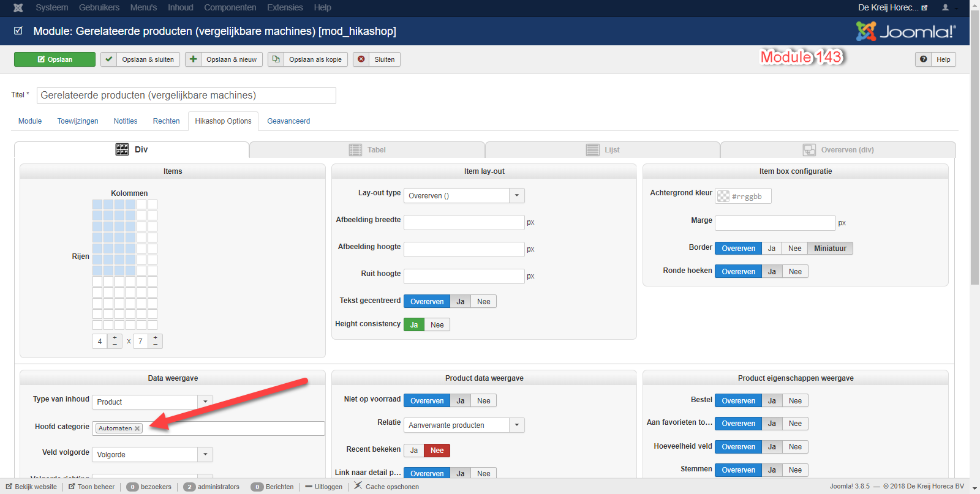Set Border to Miniatuur
The height and width of the screenshot is (494, 980).
click(x=830, y=249)
